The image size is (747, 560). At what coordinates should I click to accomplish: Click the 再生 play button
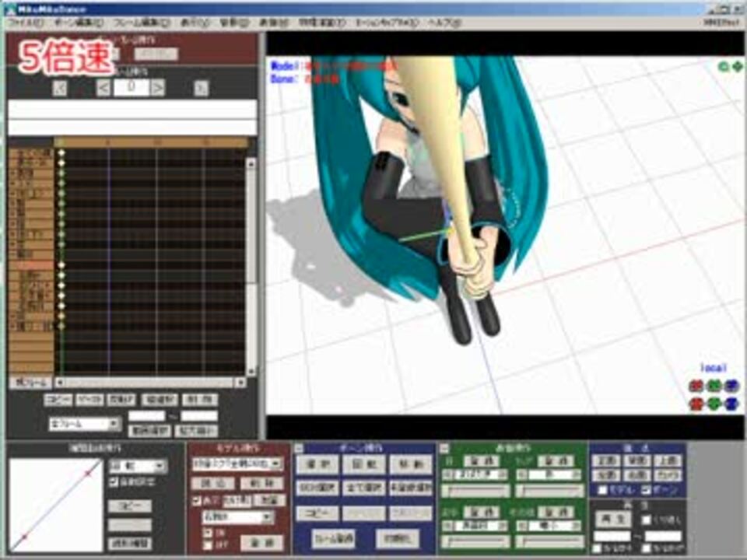(613, 519)
